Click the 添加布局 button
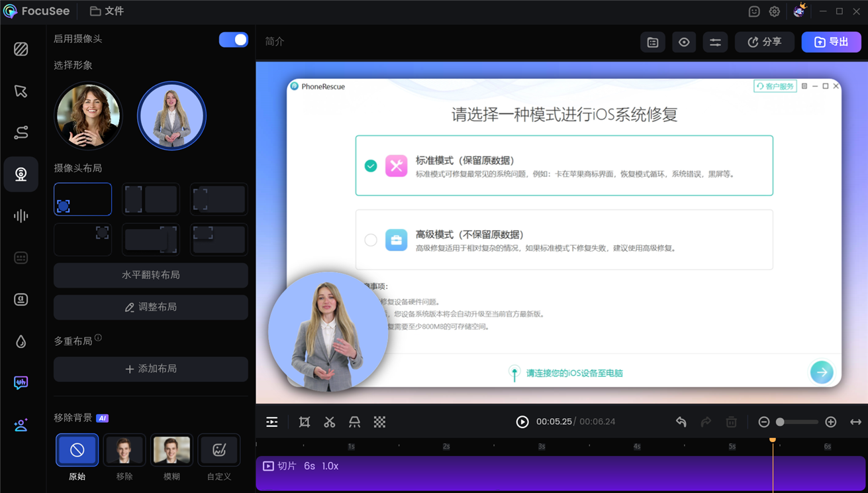This screenshot has height=493, width=868. pyautogui.click(x=151, y=369)
